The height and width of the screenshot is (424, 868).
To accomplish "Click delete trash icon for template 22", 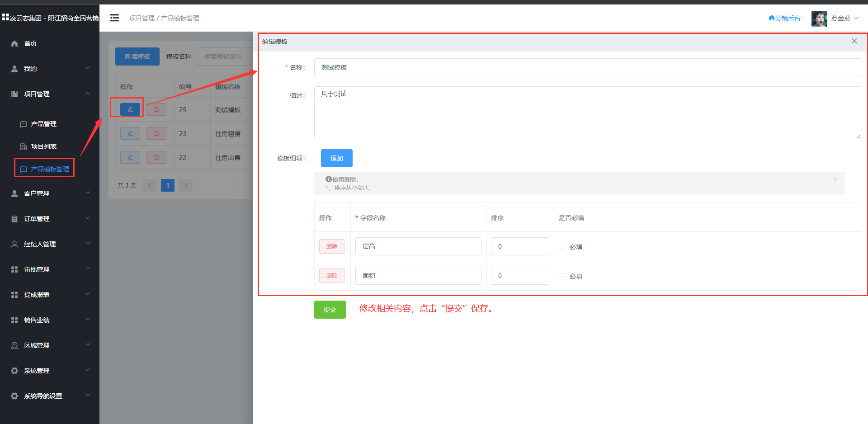I will pyautogui.click(x=156, y=157).
